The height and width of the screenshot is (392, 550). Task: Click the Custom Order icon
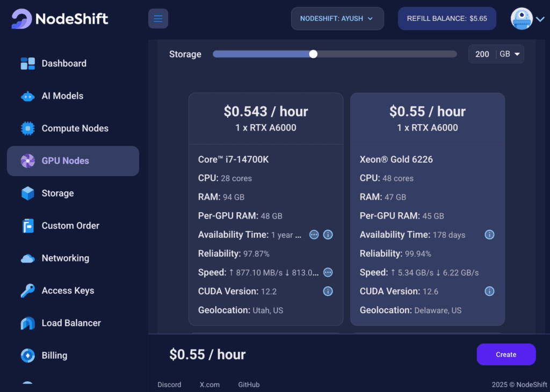click(x=28, y=226)
